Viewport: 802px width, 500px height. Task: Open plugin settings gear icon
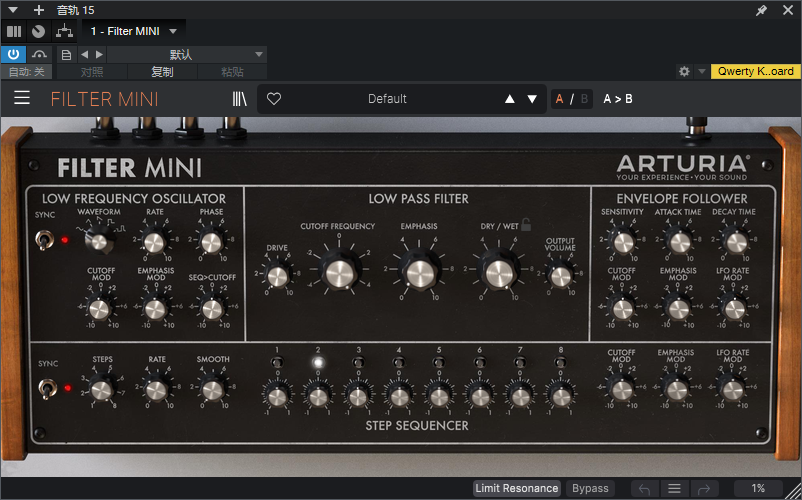click(684, 72)
